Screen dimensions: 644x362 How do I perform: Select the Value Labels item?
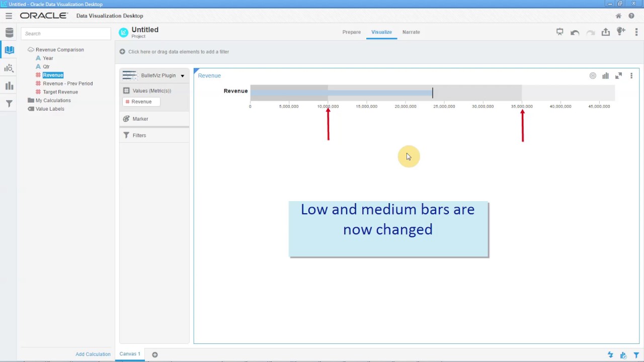pos(50,109)
